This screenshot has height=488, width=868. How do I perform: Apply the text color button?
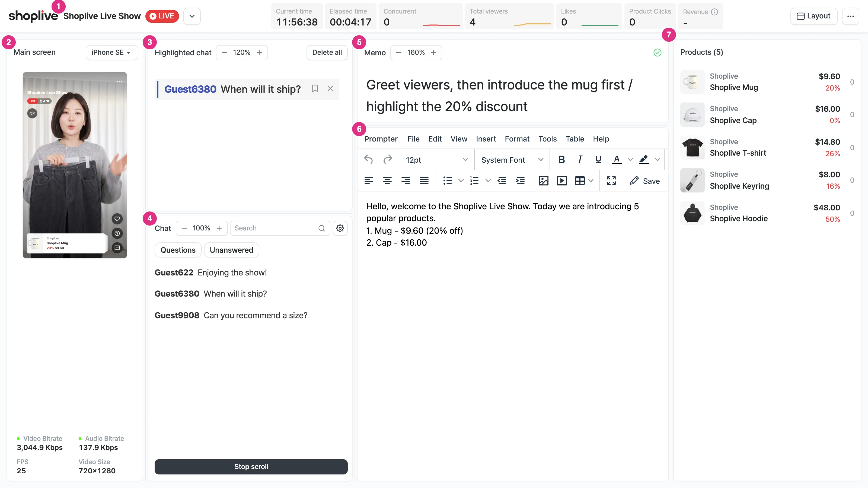point(616,160)
